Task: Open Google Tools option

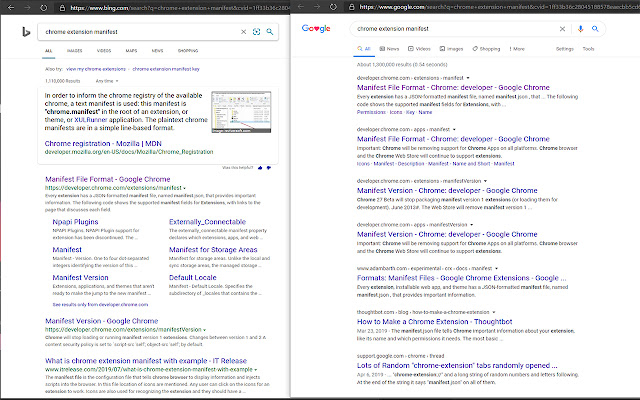Action: point(588,49)
